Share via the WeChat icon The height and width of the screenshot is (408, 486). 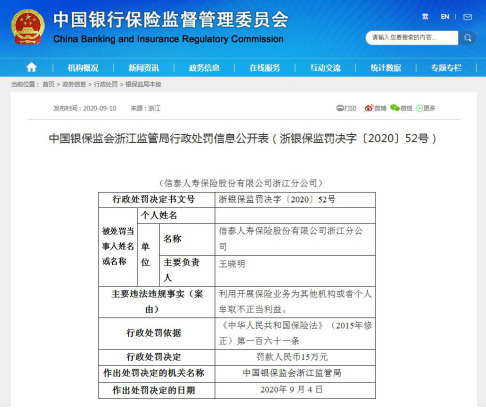pos(395,108)
